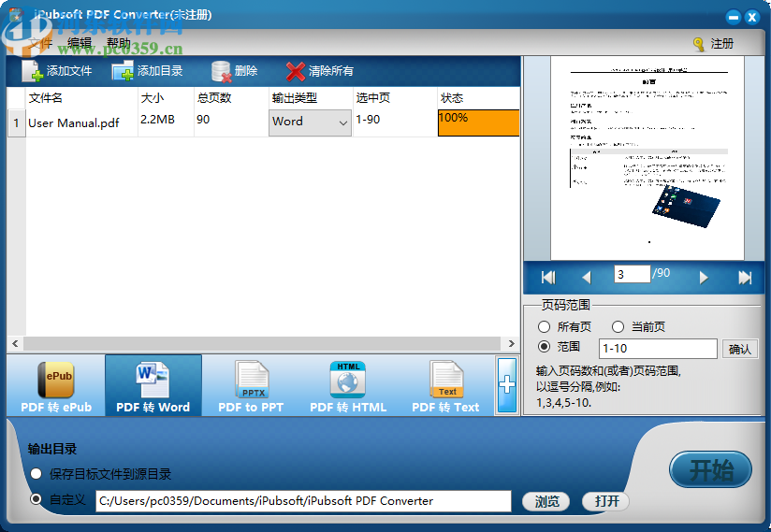The height and width of the screenshot is (532, 771).
Task: Select the PDF to Word conversion icon
Action: coord(153,380)
